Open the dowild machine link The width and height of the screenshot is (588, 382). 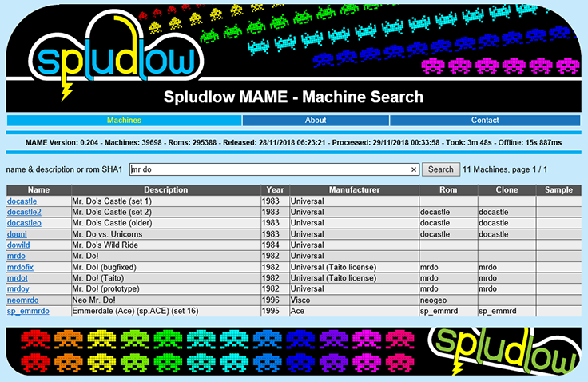point(18,245)
